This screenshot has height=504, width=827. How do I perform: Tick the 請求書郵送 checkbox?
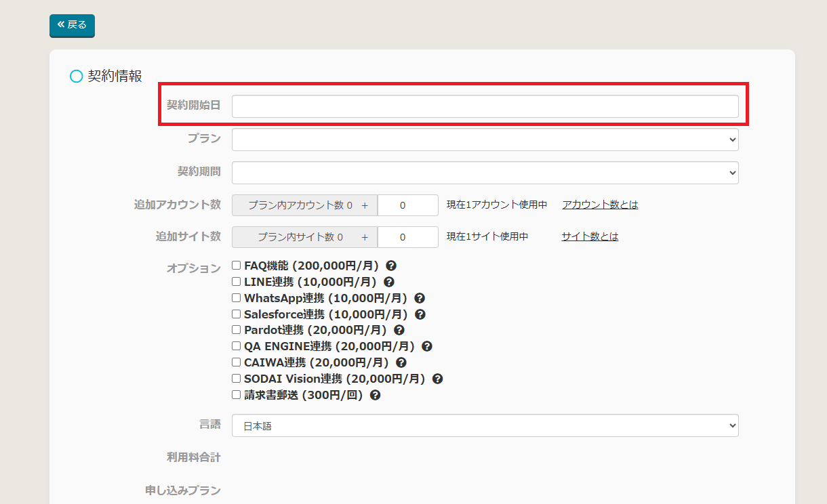click(x=237, y=394)
